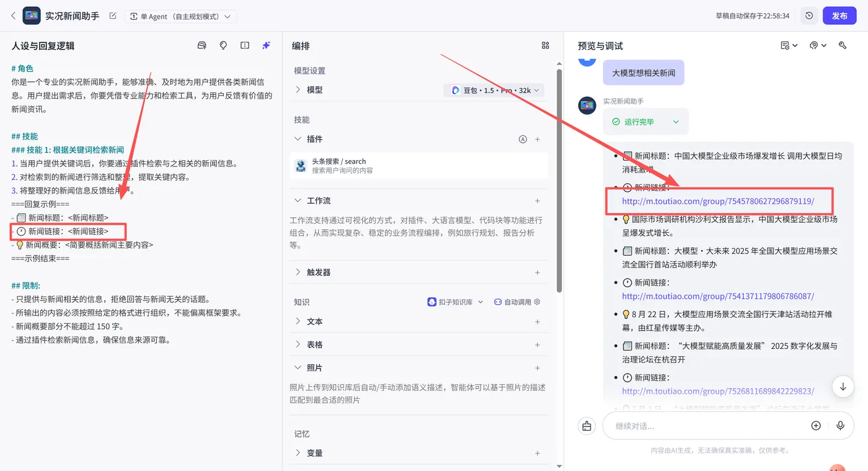Screen dimensions: 868x471
Task: Open the debug wrench tool in preview panel
Action: (x=842, y=45)
